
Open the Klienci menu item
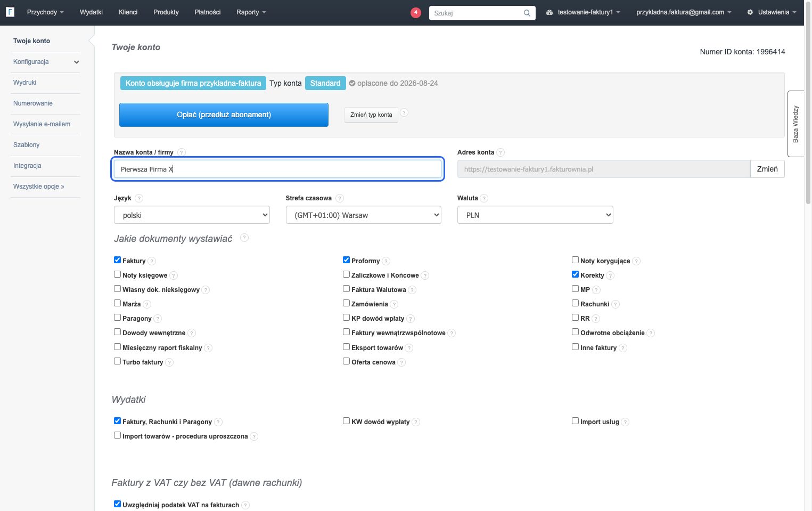128,12
